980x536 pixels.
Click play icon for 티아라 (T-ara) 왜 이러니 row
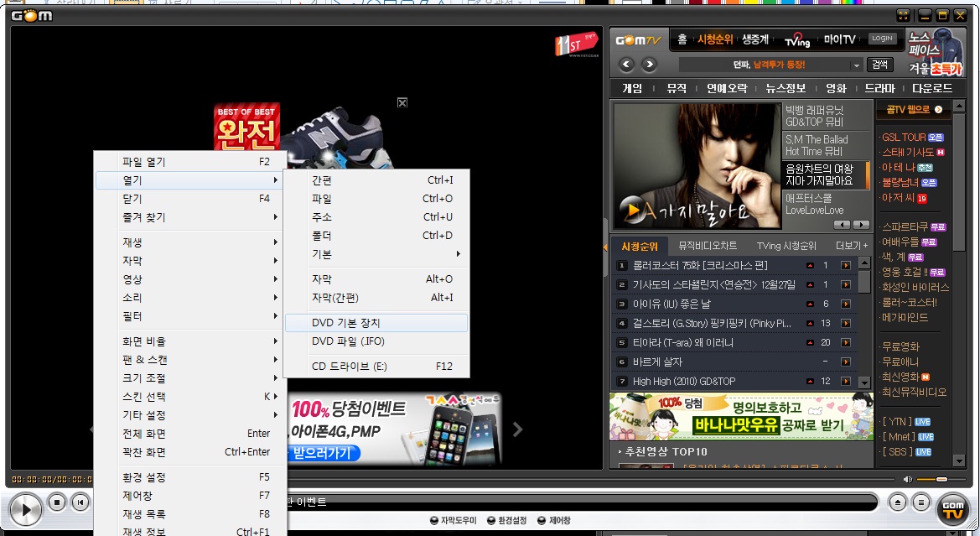pos(846,343)
